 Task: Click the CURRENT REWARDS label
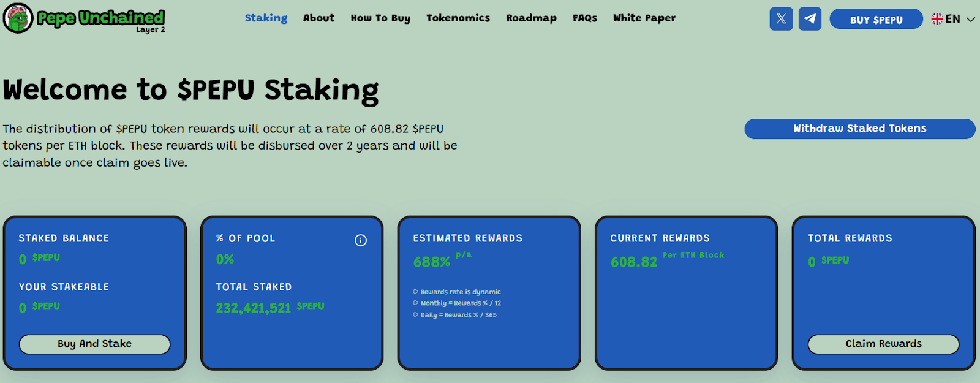tap(660, 238)
